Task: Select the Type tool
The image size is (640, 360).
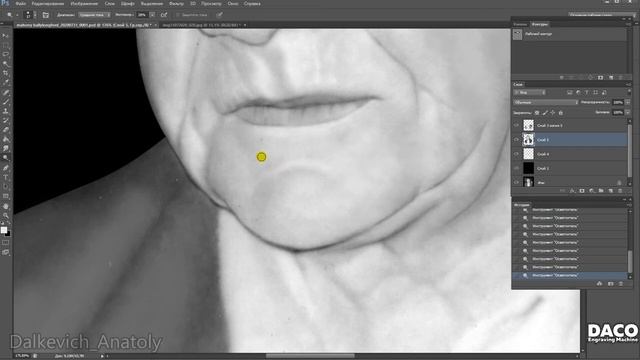Action: (x=6, y=177)
